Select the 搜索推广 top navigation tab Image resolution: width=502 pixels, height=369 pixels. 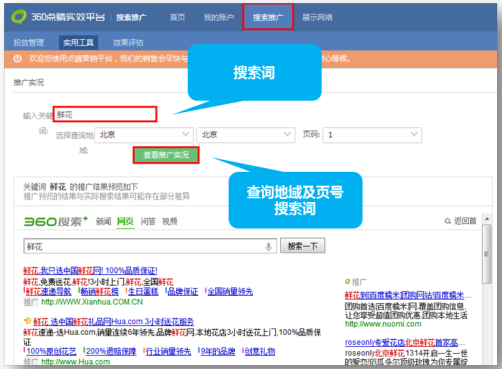click(x=268, y=17)
